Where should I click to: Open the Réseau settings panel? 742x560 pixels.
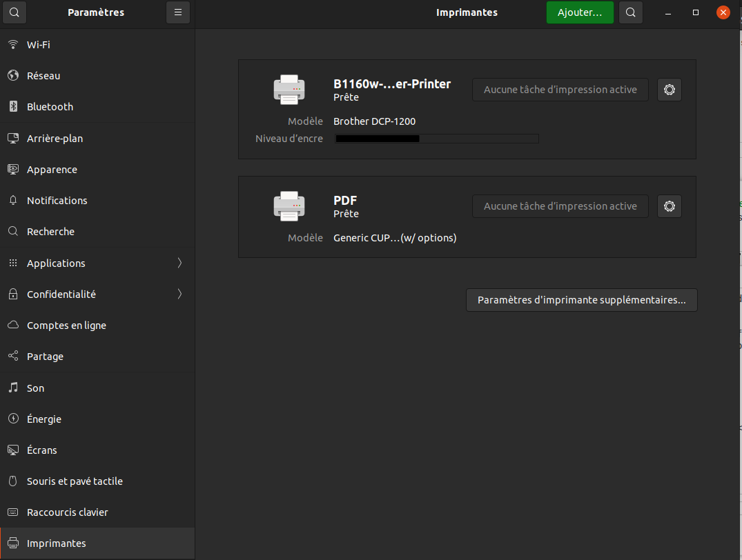tap(43, 76)
